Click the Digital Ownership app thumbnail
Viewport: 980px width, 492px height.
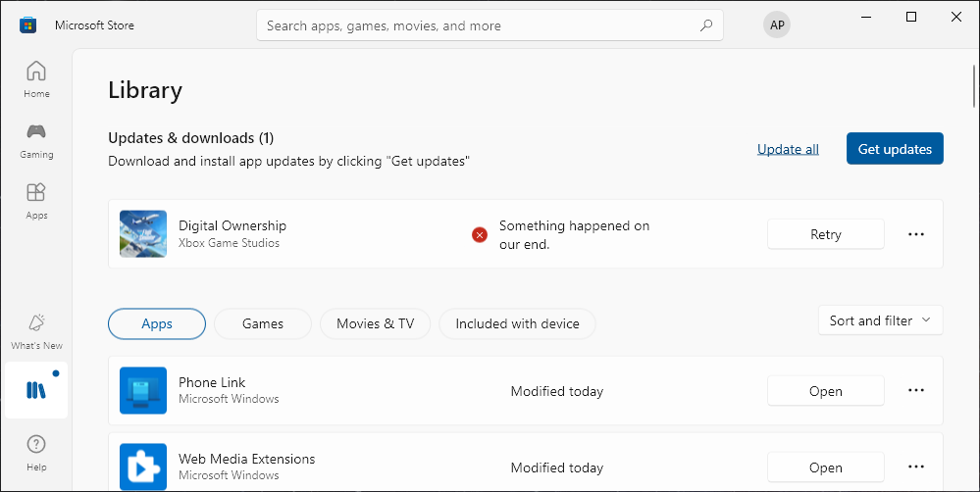143,234
